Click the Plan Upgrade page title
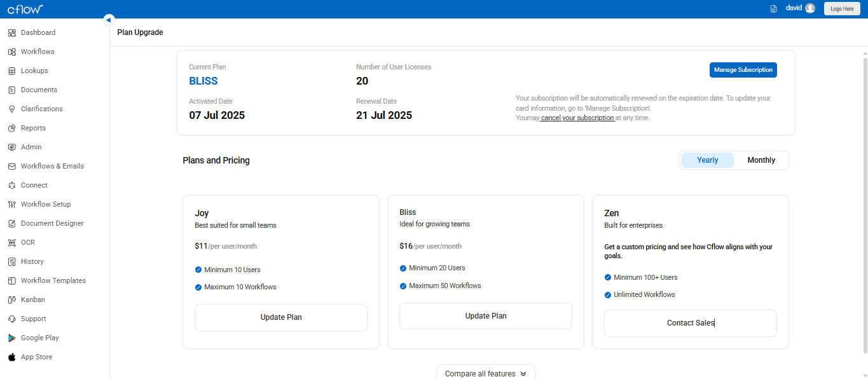Screen dimensions: 868x379 click(x=141, y=32)
